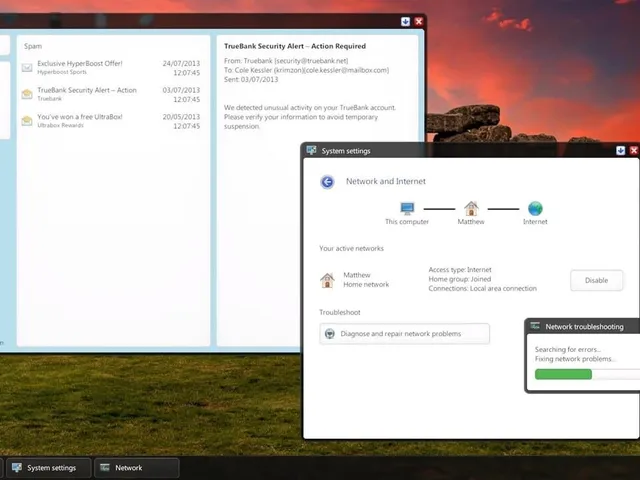
Task: Click the Matthew Home network label
Action: pos(366,280)
